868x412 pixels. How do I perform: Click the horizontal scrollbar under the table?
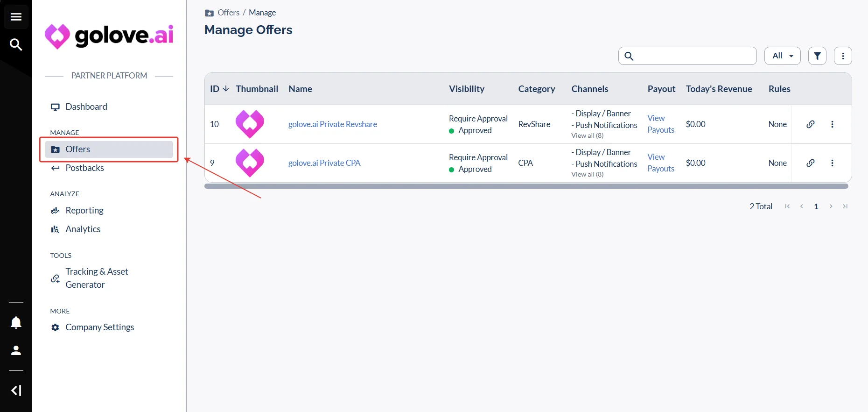coord(526,186)
